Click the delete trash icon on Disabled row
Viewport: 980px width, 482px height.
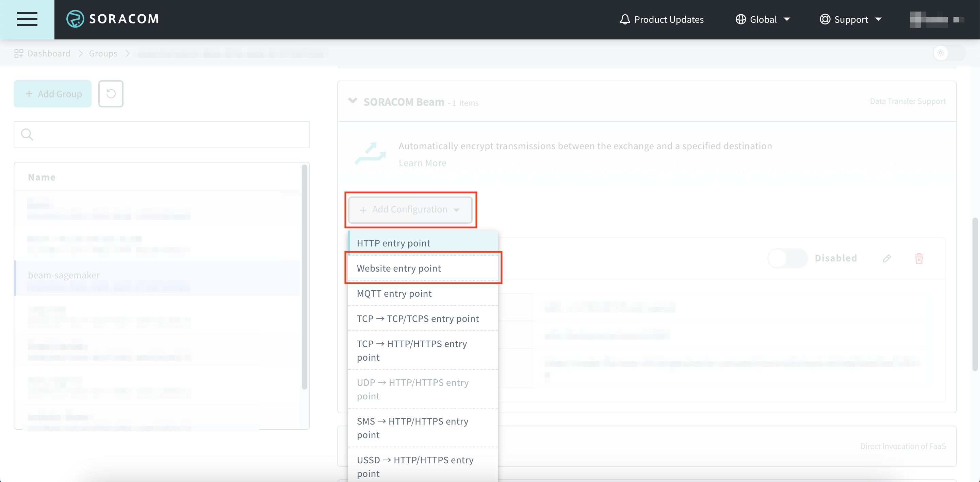click(x=919, y=258)
